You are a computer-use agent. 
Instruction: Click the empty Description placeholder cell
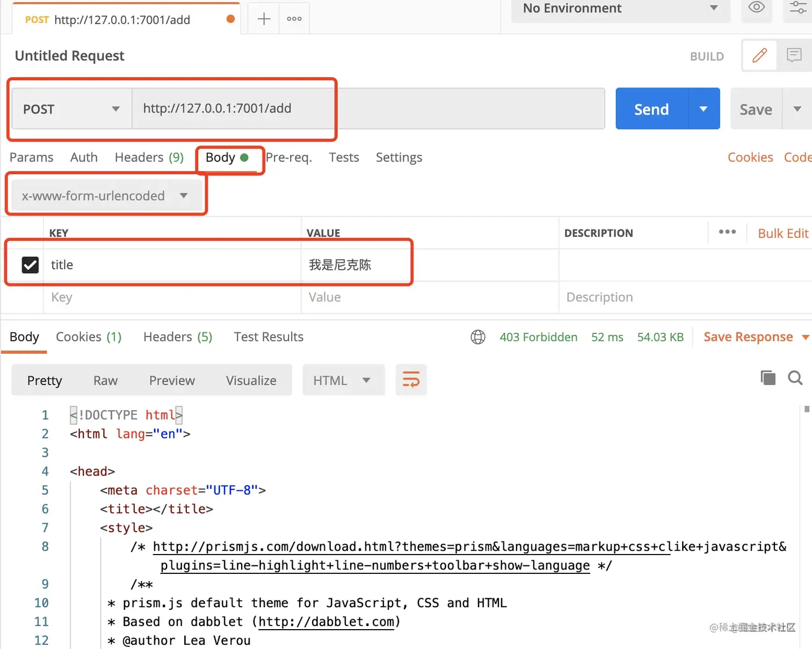[685, 297]
